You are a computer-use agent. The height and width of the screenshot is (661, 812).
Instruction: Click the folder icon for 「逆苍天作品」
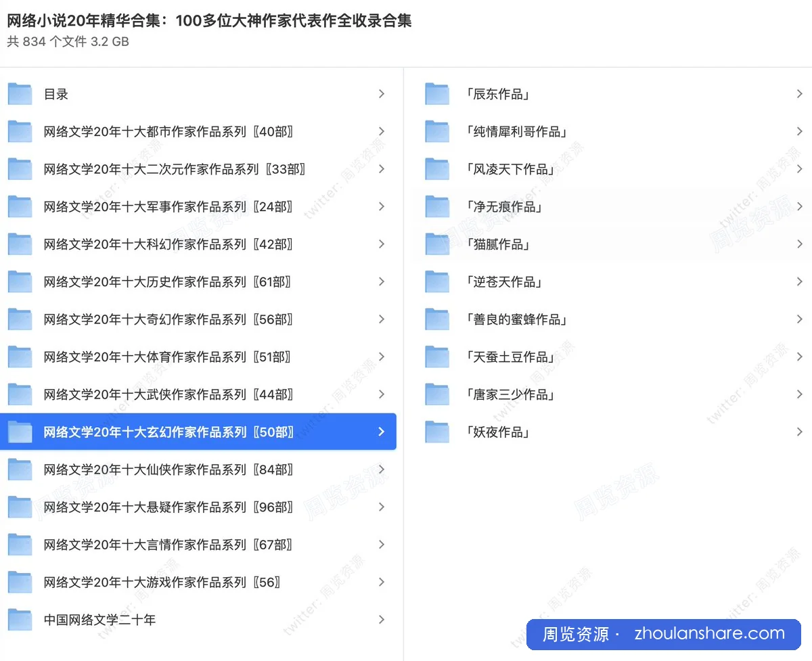click(437, 281)
